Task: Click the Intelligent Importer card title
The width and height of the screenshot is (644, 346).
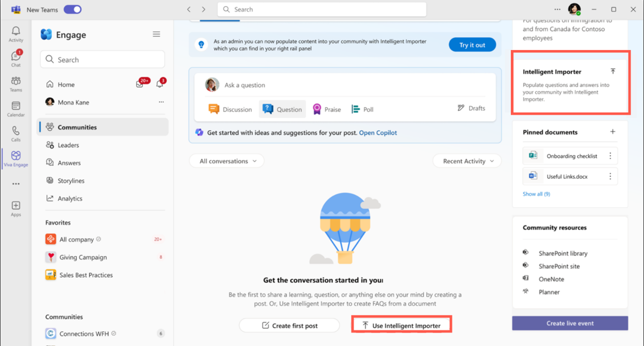Action: [552, 72]
